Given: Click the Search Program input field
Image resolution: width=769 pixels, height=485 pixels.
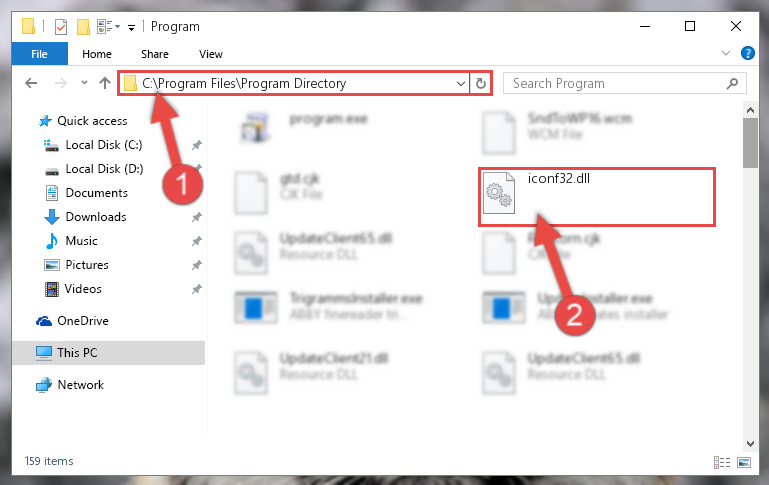Looking at the screenshot, I should pyautogui.click(x=617, y=83).
